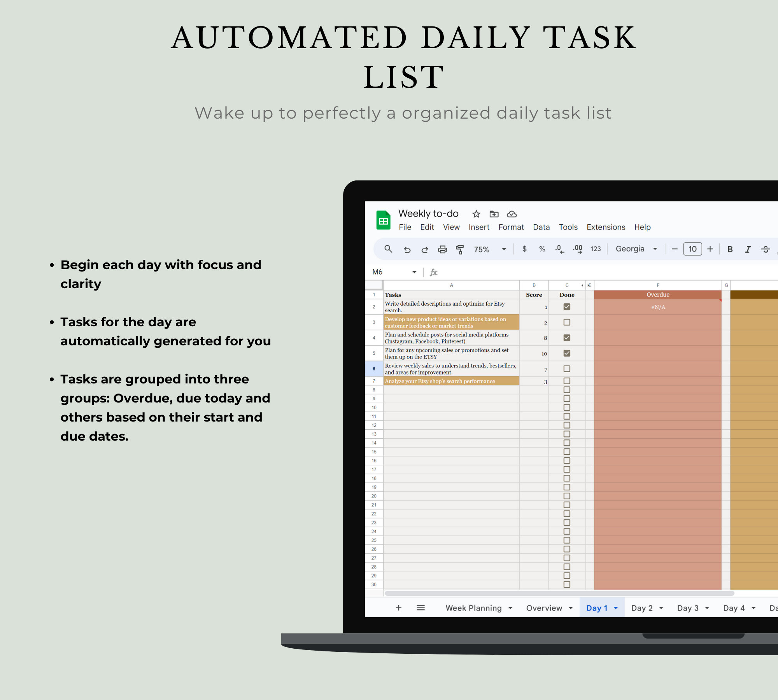The height and width of the screenshot is (700, 778).
Task: Select the paint format tool
Action: coord(460,249)
